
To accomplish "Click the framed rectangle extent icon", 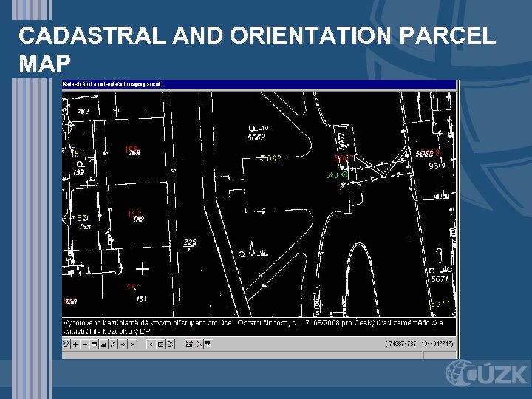I will pos(160,344).
